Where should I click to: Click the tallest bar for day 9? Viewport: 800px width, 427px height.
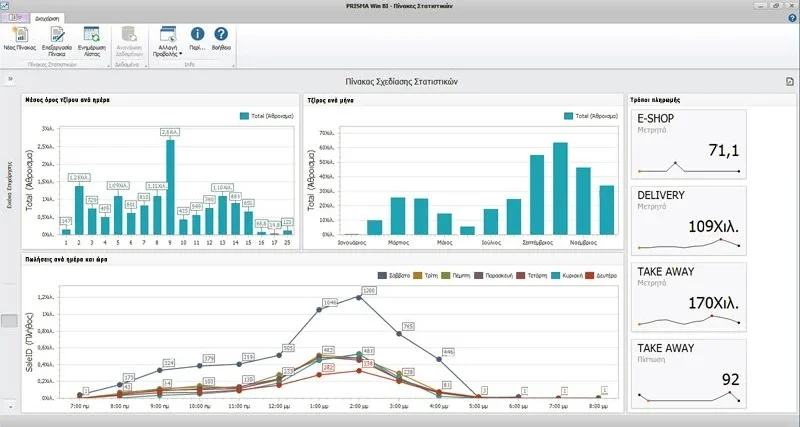tap(170, 187)
